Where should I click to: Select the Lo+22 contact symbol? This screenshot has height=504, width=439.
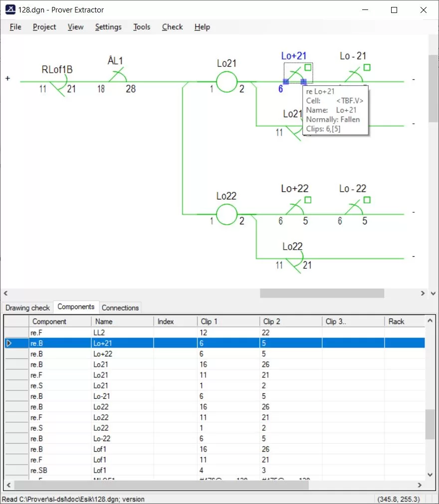295,207
